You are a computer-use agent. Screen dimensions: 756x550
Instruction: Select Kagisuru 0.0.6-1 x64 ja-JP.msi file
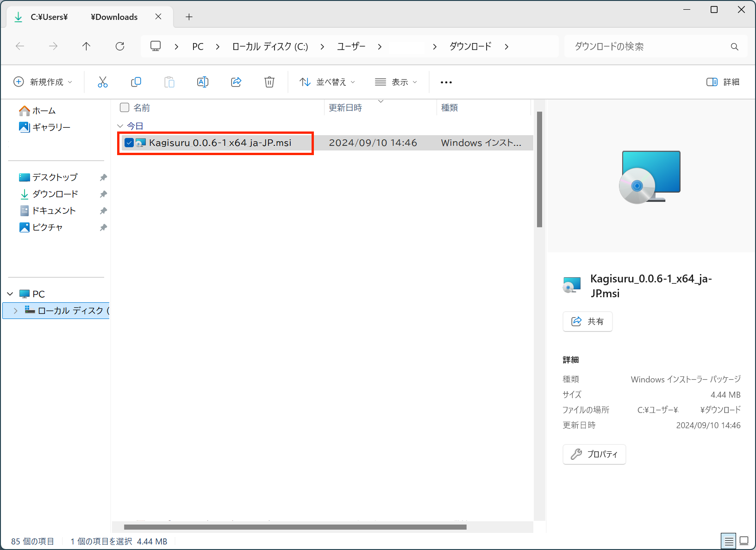coord(220,143)
